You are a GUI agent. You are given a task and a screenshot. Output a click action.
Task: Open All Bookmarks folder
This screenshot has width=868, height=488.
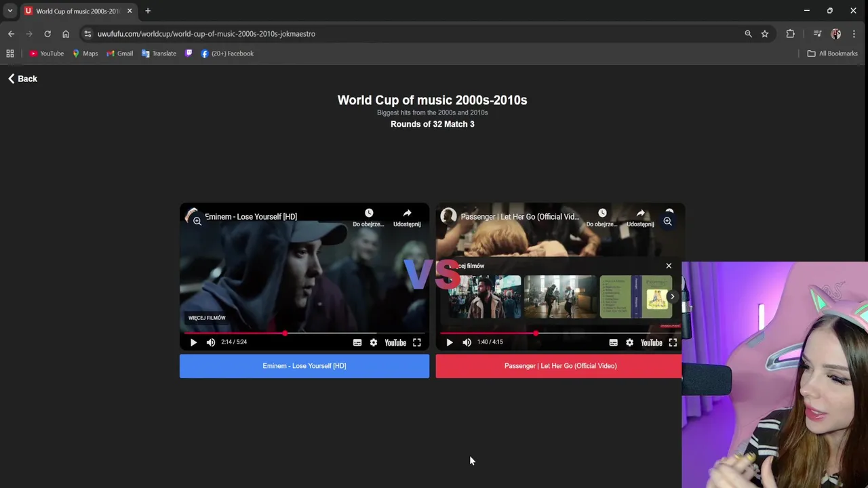pos(832,54)
